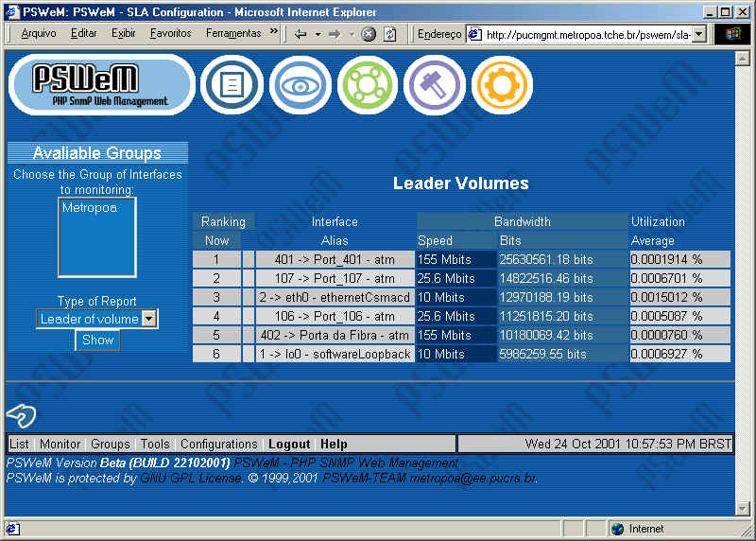Click the pointing hand back icon

click(21, 414)
